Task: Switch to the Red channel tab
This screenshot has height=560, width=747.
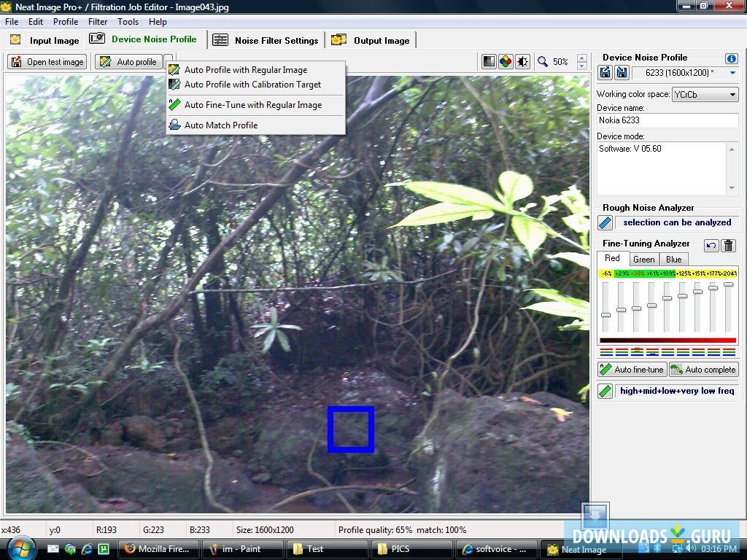Action: [612, 259]
